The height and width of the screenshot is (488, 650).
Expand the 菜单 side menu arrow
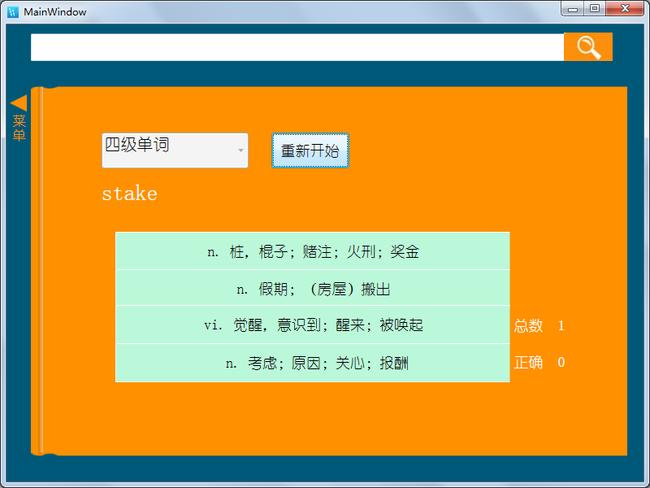click(x=19, y=103)
